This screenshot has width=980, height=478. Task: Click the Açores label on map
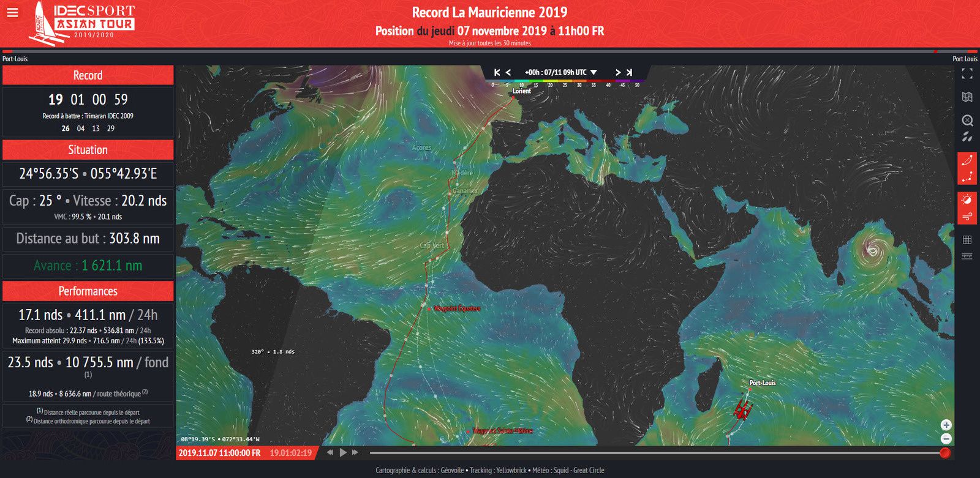pyautogui.click(x=421, y=148)
